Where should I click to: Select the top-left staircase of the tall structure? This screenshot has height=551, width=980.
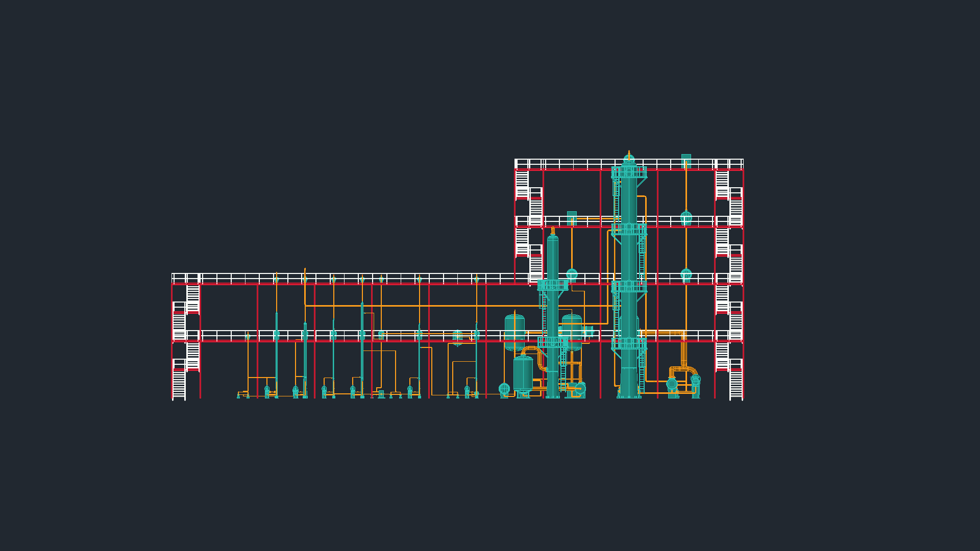coord(522,184)
